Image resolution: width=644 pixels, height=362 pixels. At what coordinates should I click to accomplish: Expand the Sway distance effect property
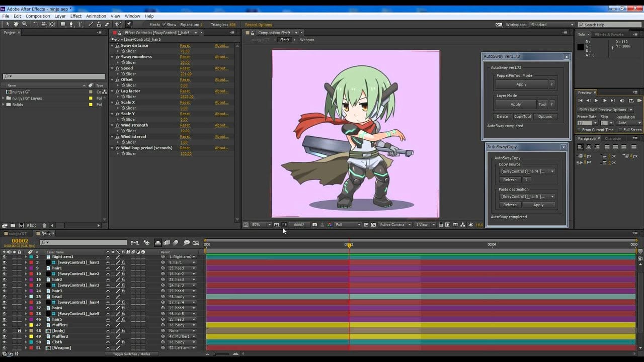[x=113, y=45]
